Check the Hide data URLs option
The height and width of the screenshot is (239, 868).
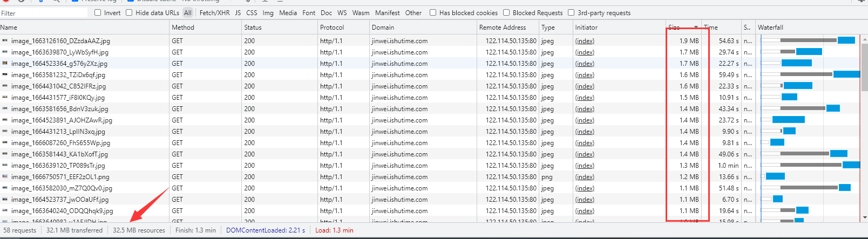[129, 12]
